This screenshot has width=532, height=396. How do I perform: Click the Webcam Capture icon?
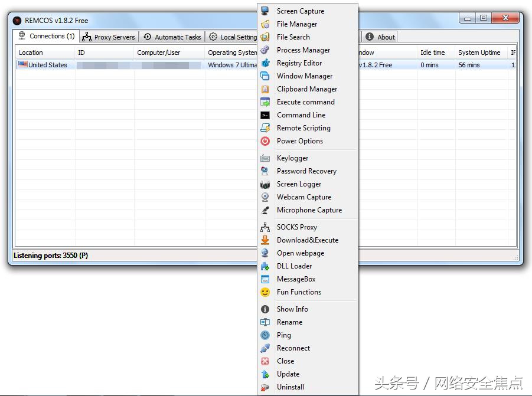(x=265, y=197)
